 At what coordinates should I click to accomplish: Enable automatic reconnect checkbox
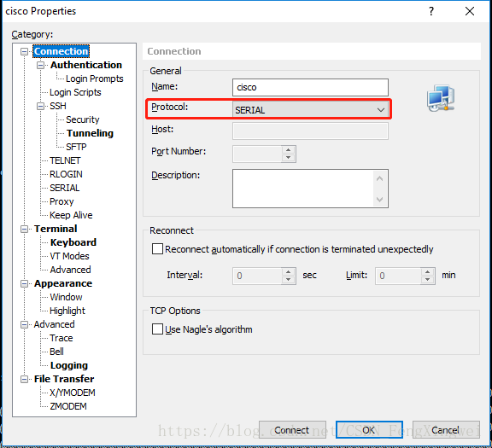157,249
